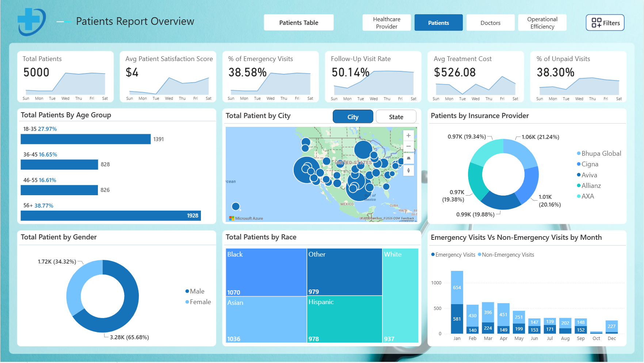Open the Doctors report tab
The image size is (644, 363).
pyautogui.click(x=490, y=23)
